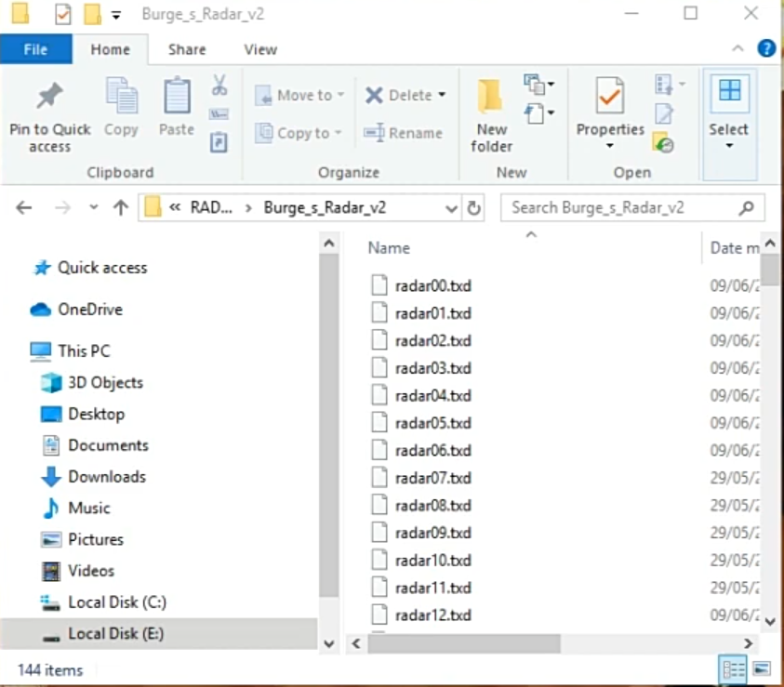
Task: Click the Paste shortcut icon
Action: (x=219, y=142)
